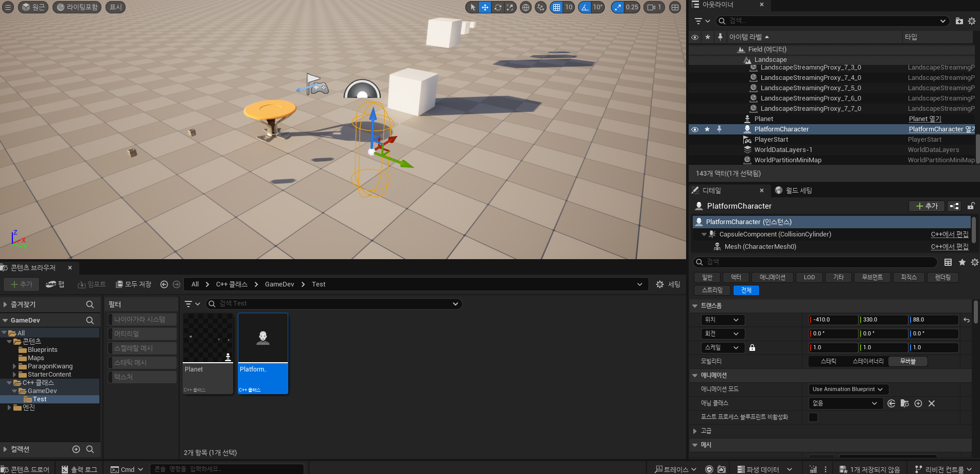Click the 추가 button in Details panel

pos(926,206)
